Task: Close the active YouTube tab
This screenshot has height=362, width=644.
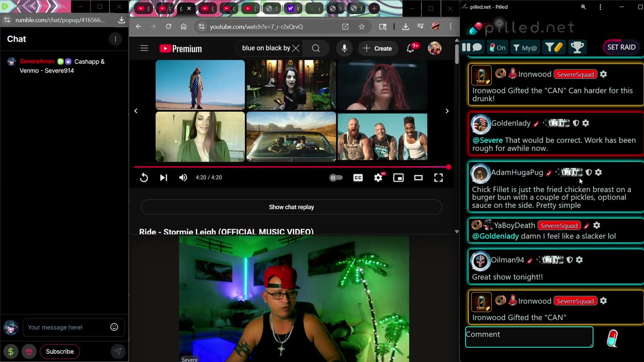Action: tap(189, 9)
